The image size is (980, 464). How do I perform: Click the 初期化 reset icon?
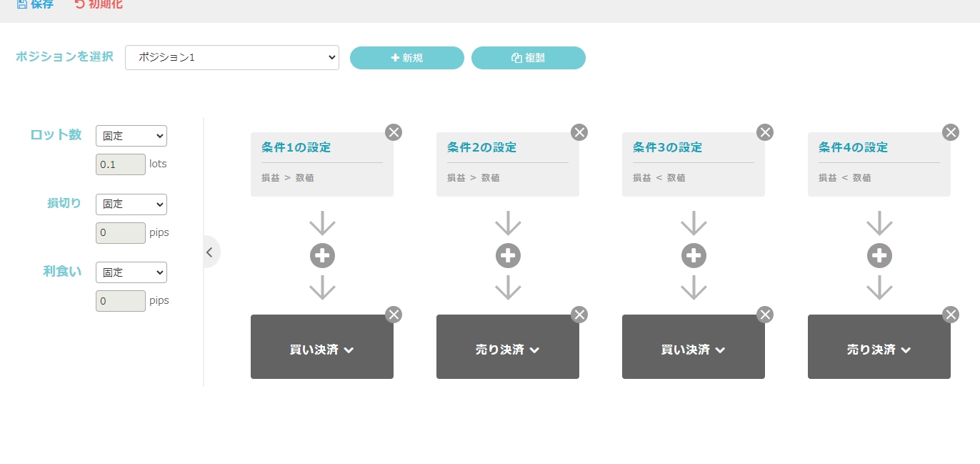point(78,4)
